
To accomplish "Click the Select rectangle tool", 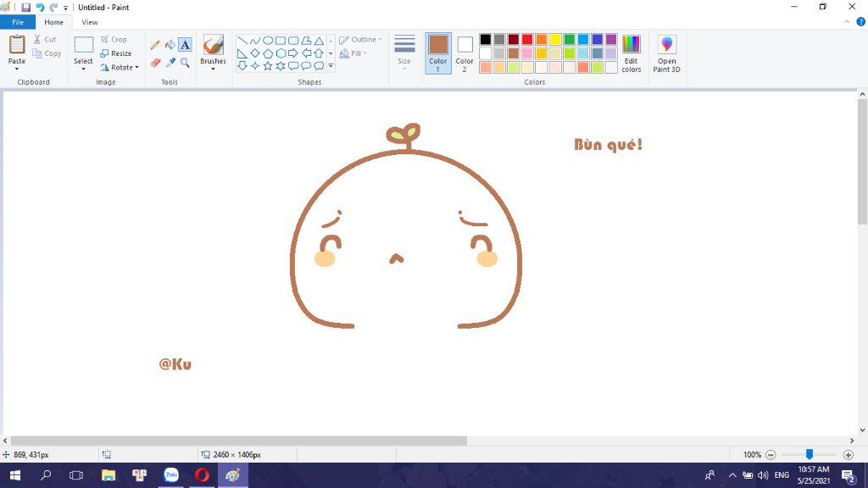I will coord(84,45).
